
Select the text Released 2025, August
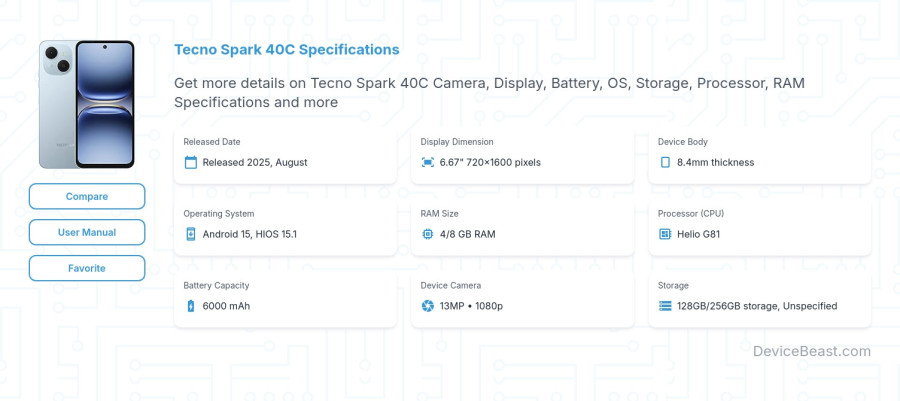coord(255,162)
